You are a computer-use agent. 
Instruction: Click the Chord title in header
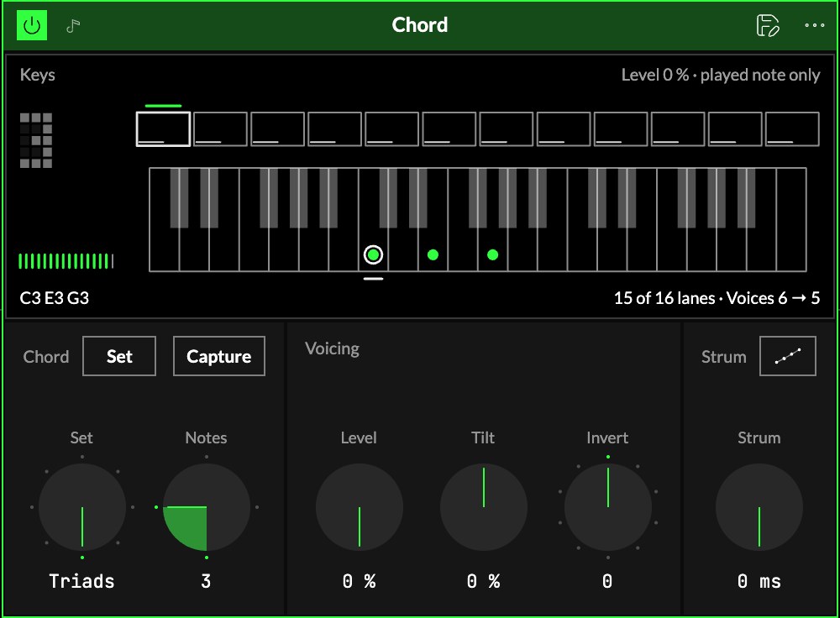pyautogui.click(x=419, y=24)
